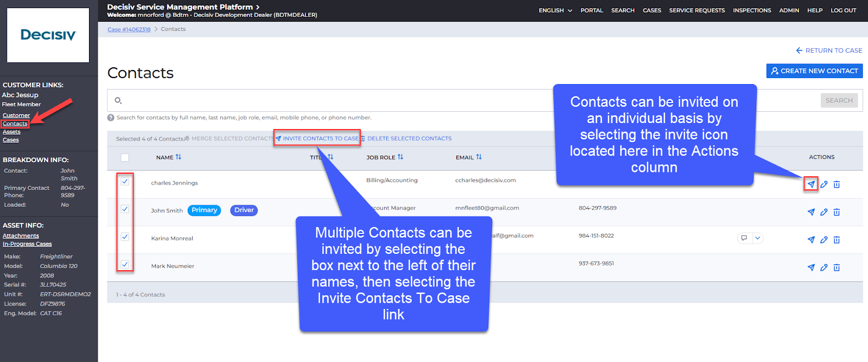Delete Karina Monreal using trash icon
This screenshot has height=362, width=868.
837,240
